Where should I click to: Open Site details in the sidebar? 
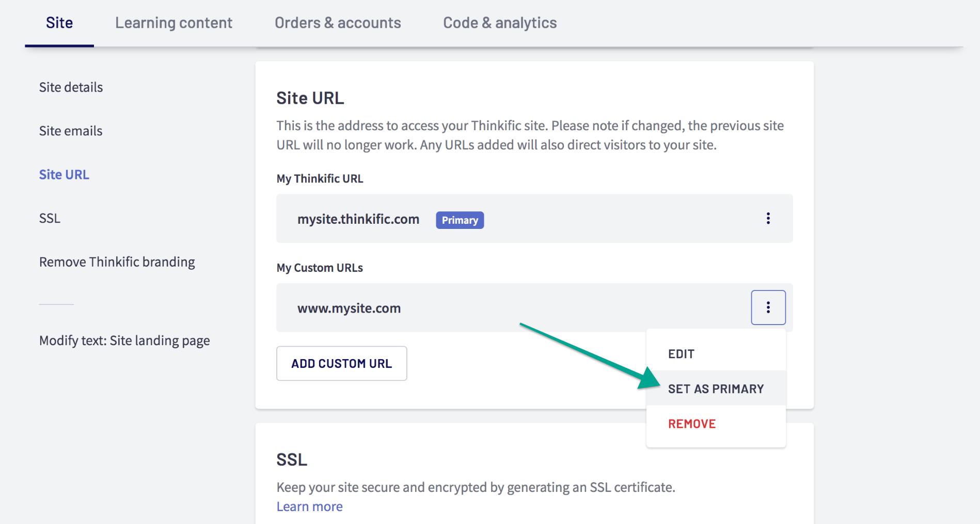[x=71, y=87]
